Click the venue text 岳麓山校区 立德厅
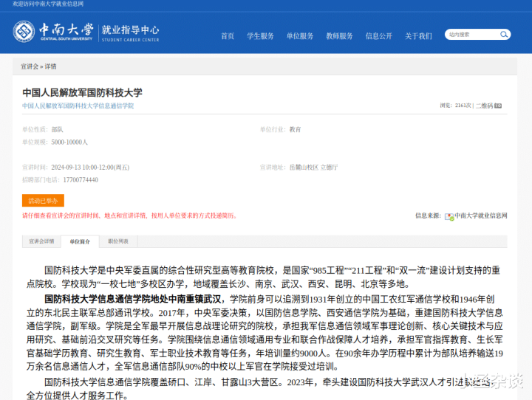 (x=313, y=168)
